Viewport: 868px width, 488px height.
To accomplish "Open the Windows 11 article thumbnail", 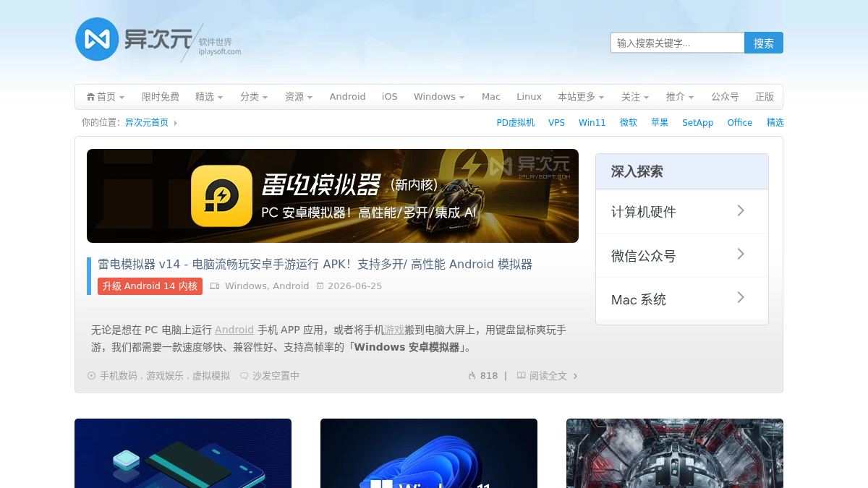I will click(429, 453).
